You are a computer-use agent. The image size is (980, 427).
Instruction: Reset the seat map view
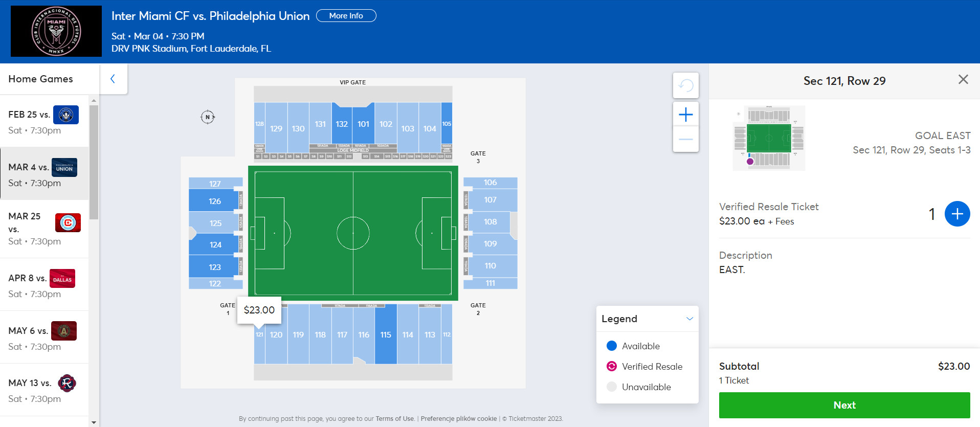(685, 85)
